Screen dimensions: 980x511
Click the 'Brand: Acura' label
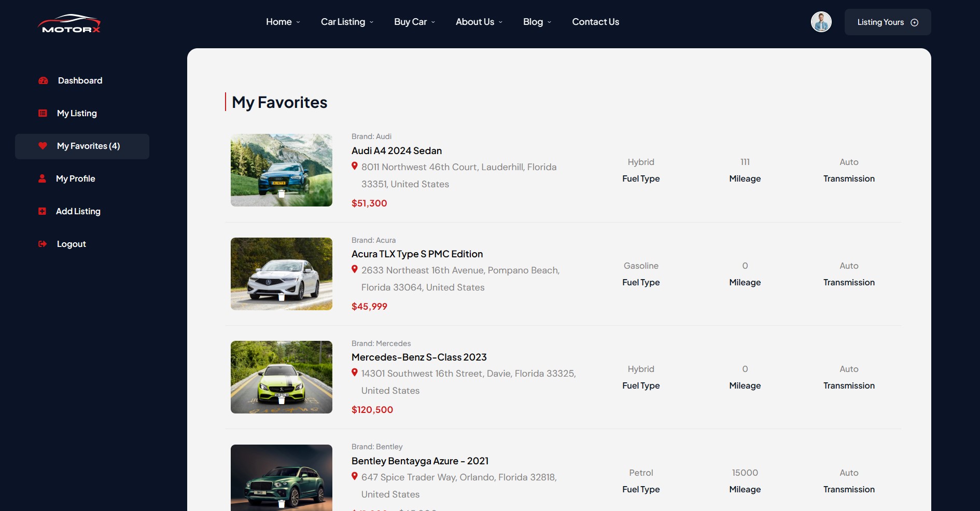point(373,240)
